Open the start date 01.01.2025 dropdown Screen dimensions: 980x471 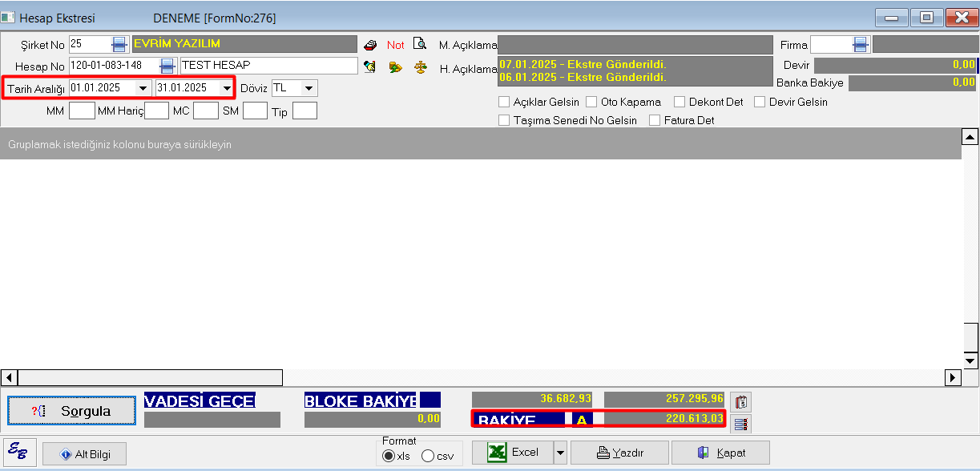pyautogui.click(x=143, y=87)
